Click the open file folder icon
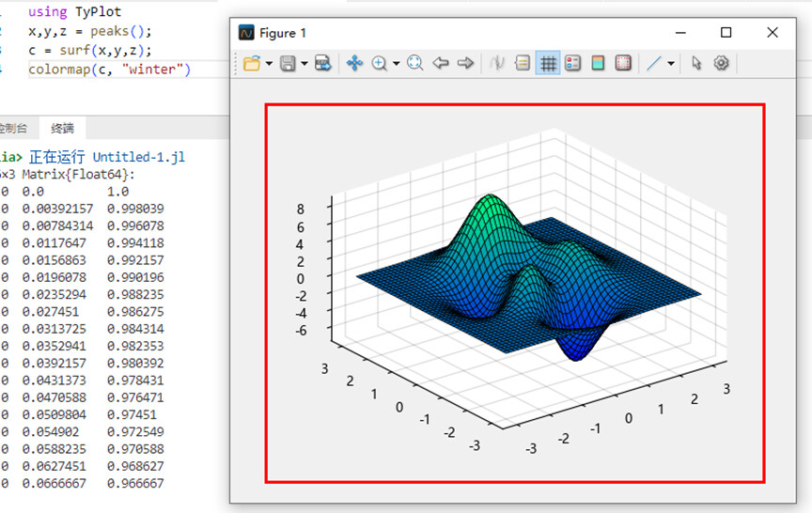 pos(252,63)
